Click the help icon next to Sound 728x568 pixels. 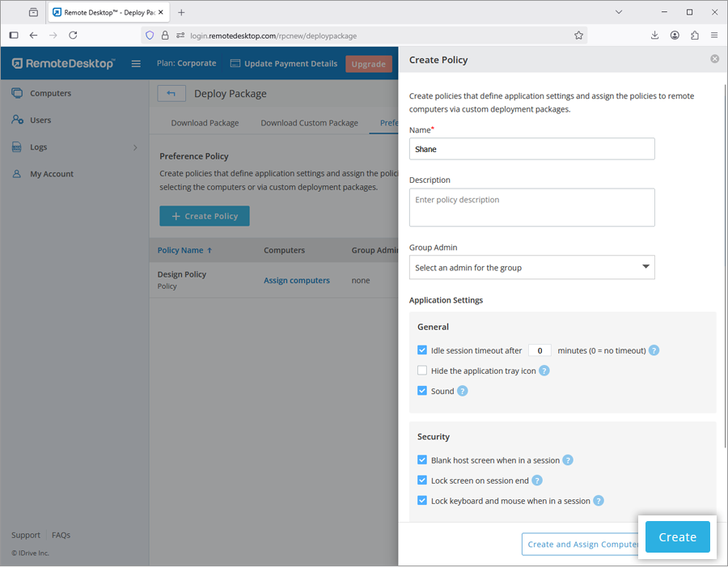[x=463, y=391]
